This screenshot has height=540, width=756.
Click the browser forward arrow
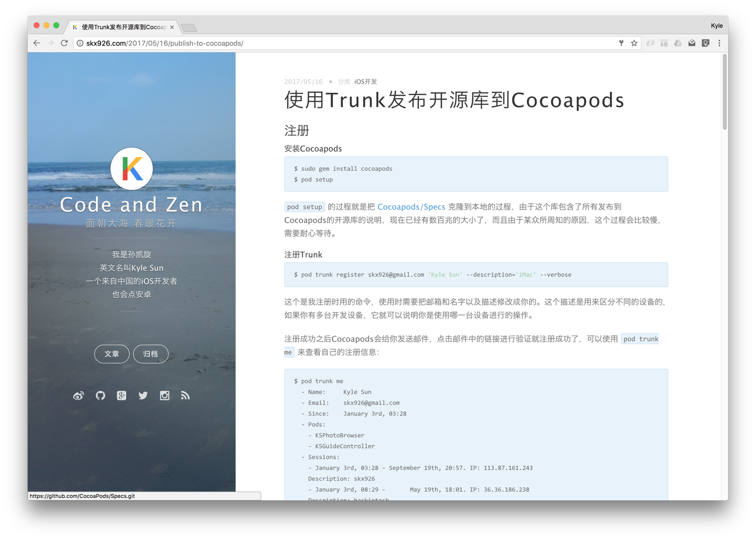click(x=50, y=43)
